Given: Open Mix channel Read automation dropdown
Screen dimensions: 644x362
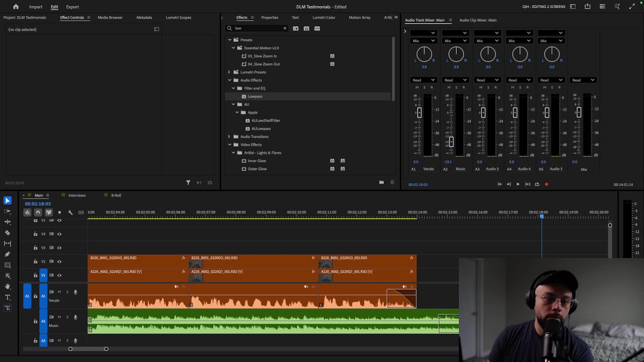Looking at the screenshot, I should click(584, 80).
